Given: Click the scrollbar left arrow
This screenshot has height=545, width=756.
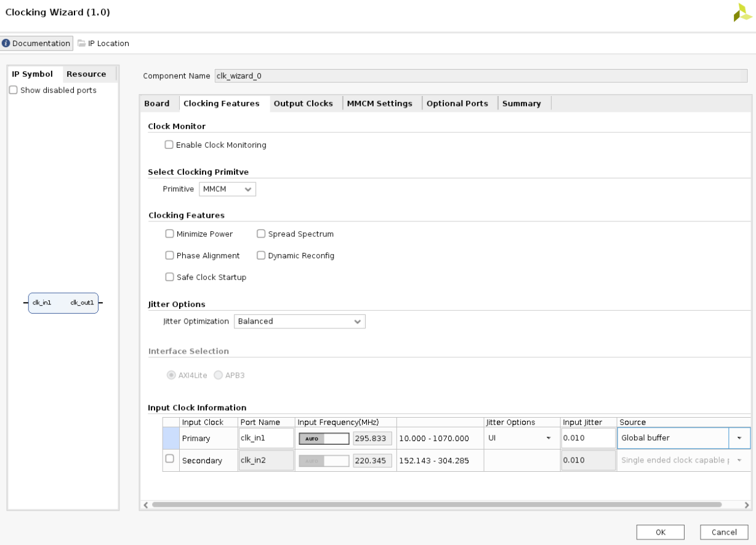Looking at the screenshot, I should pos(145,505).
